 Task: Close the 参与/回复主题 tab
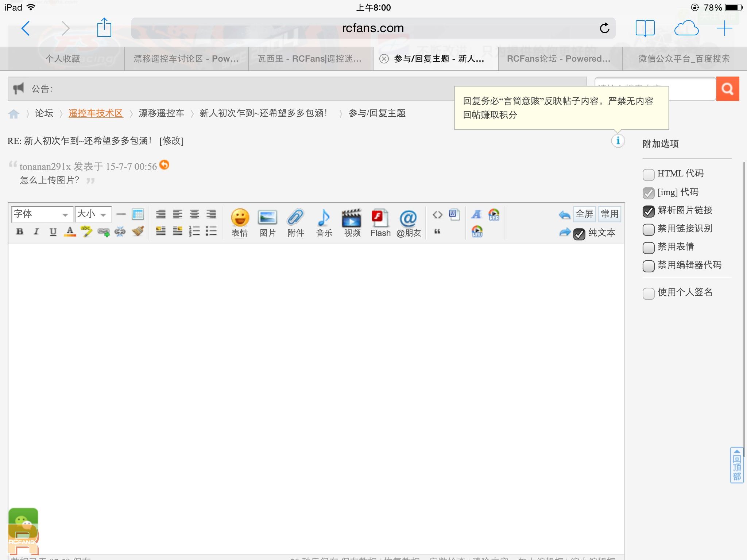[x=384, y=59]
